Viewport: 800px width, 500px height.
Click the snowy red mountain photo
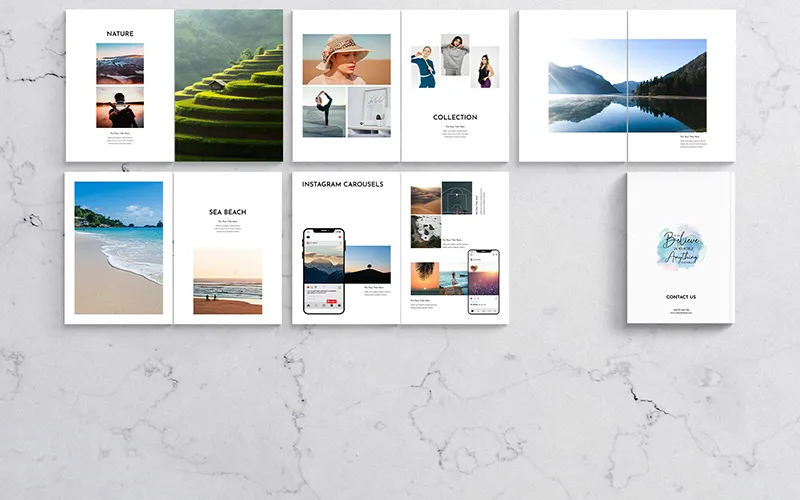pos(120,64)
